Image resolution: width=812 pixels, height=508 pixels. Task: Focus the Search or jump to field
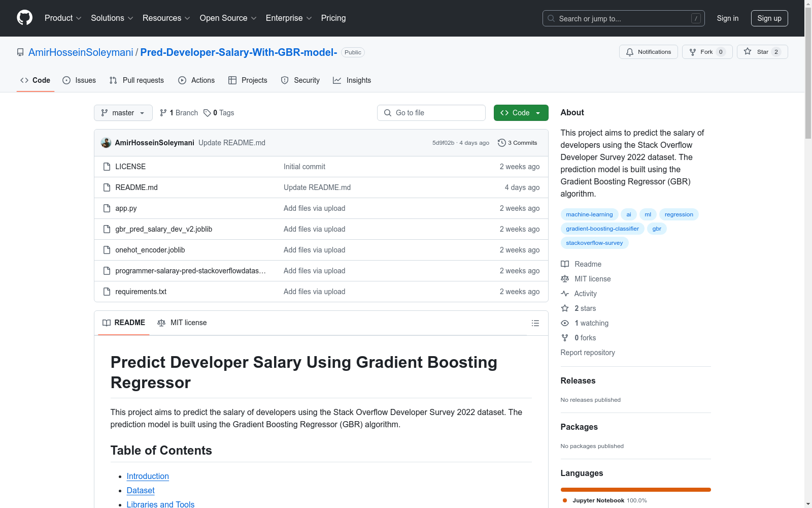(624, 18)
